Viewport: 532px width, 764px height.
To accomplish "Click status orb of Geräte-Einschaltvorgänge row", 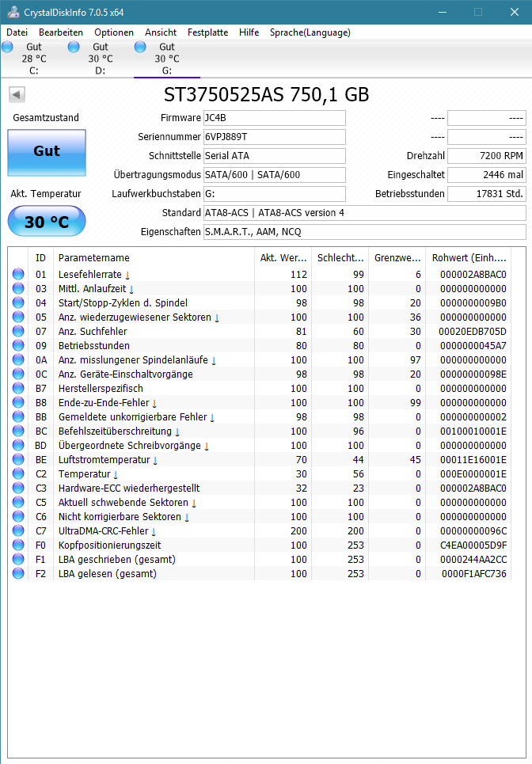I will coord(18,374).
